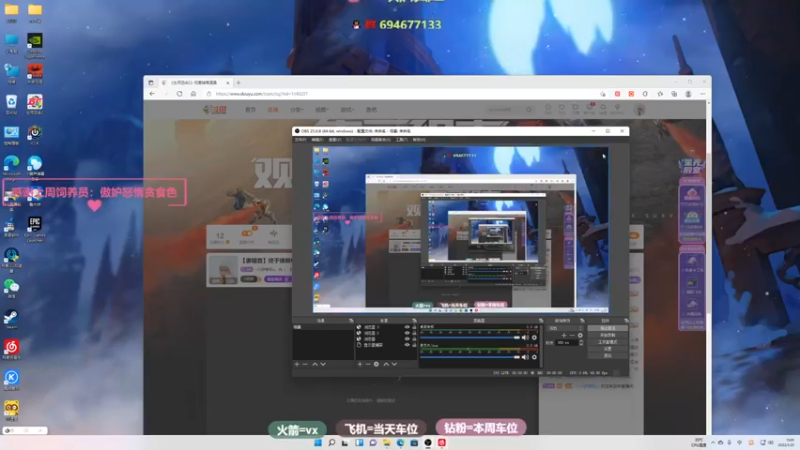The height and width of the screenshot is (450, 800).
Task: Move source up in OBS Sources panel
Action: tap(386, 364)
